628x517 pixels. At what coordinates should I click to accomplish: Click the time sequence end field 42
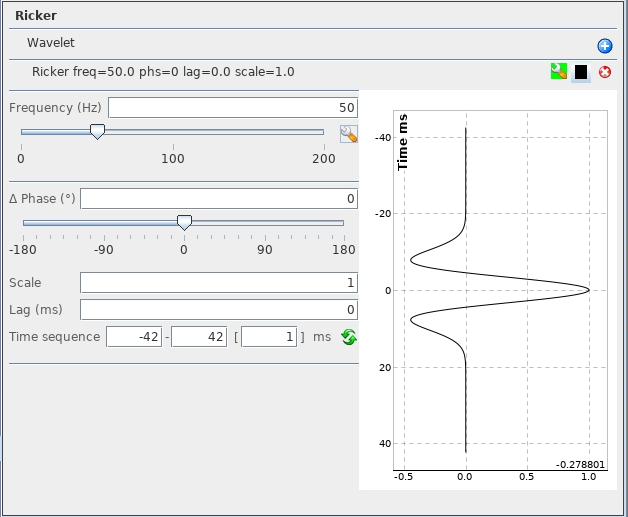point(199,336)
